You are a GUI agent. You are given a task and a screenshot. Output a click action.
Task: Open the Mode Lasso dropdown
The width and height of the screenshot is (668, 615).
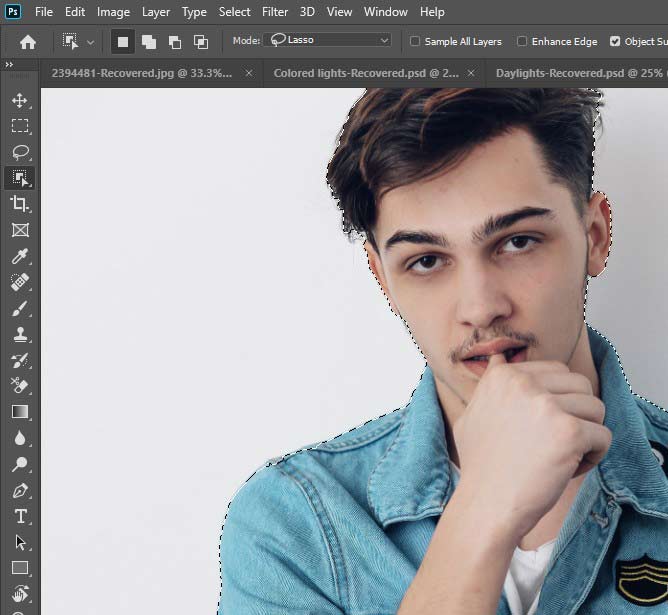point(327,40)
